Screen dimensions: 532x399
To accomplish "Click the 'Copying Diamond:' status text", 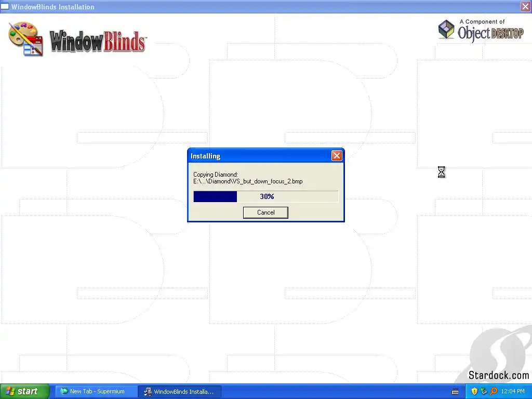I will [x=216, y=175].
